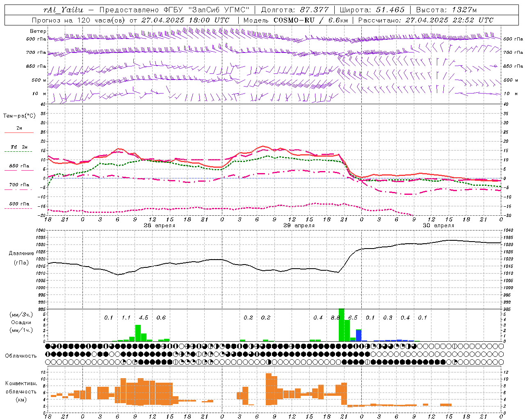Select the 'Высота: 1327м' header text

tap(446, 10)
